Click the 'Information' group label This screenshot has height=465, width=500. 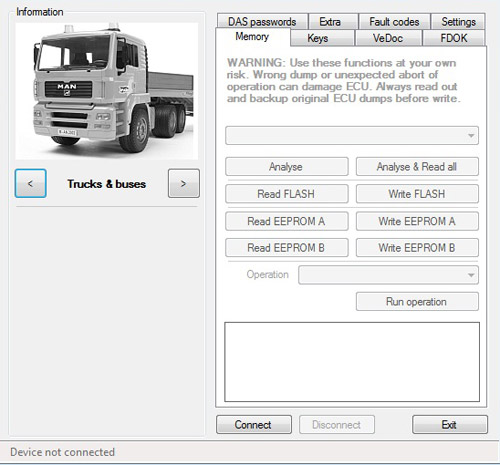pyautogui.click(x=40, y=12)
